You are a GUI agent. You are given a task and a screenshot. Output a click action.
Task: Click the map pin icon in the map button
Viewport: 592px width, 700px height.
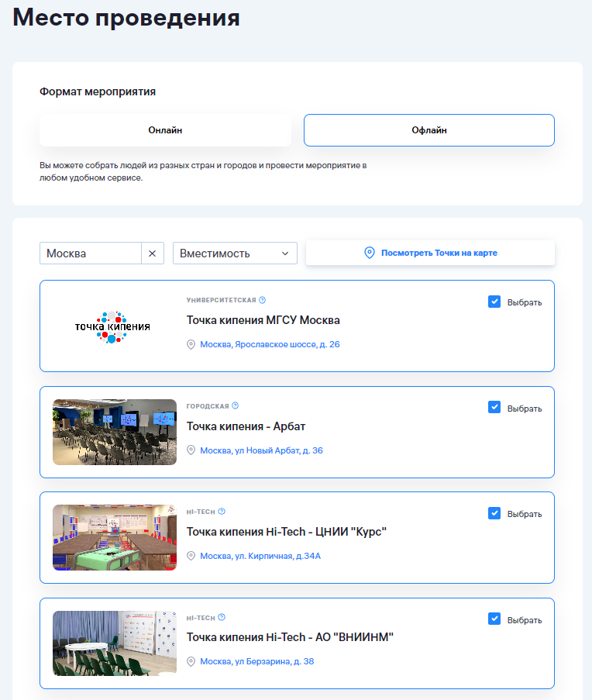[370, 253]
